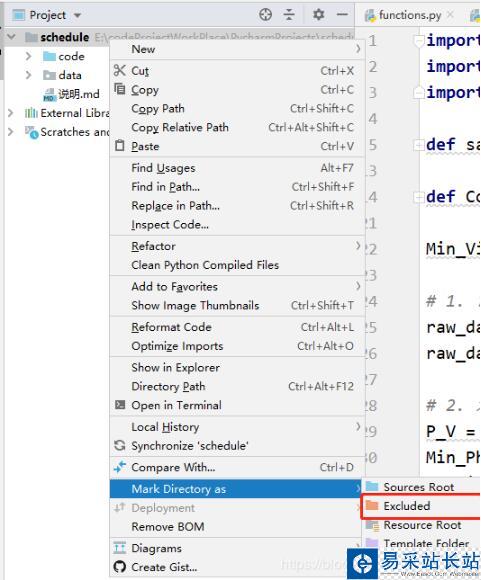Viewport: 481px width, 580px height.
Task: Click the code folder icon
Action: point(49,56)
